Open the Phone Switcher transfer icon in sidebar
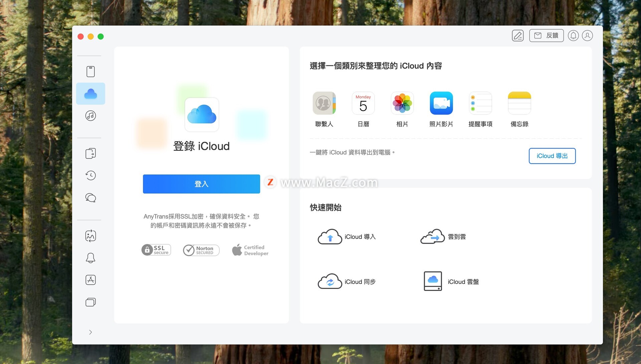 (90, 153)
